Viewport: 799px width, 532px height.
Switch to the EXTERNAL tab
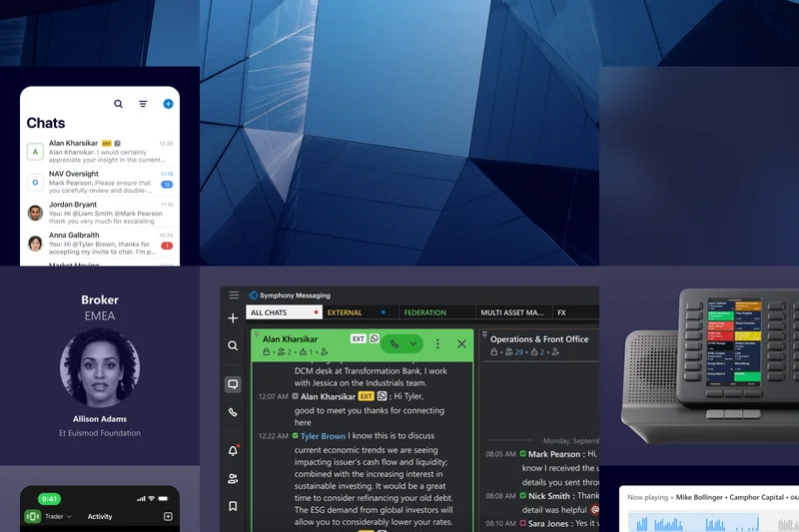click(x=345, y=312)
